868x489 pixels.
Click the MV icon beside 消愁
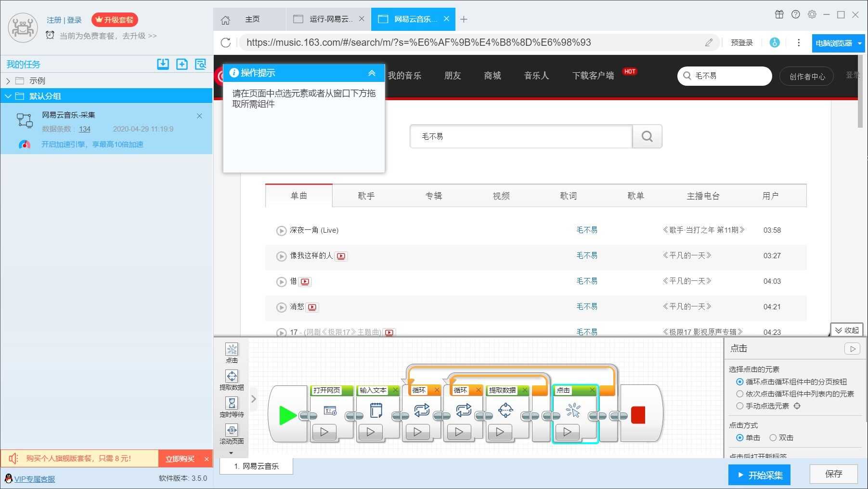coord(312,307)
